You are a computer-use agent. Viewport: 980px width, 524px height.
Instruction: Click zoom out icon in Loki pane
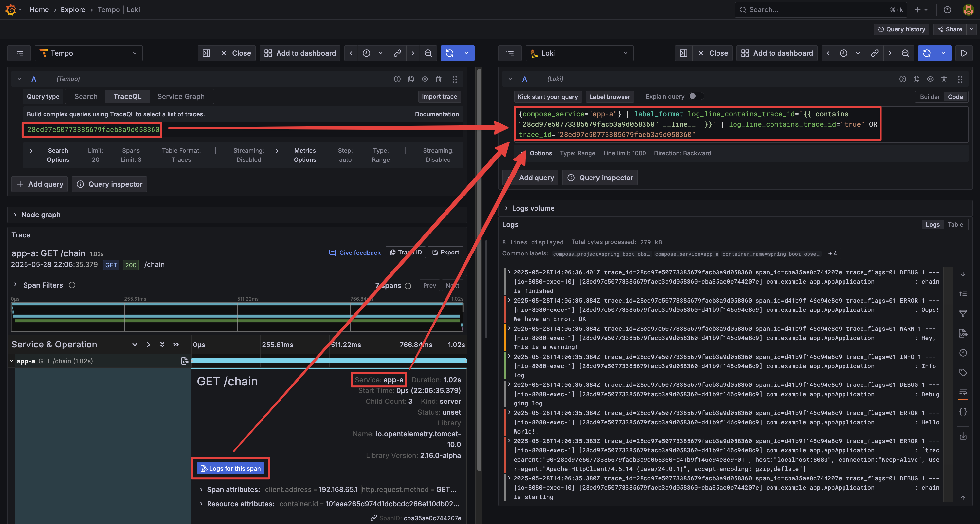coord(905,53)
